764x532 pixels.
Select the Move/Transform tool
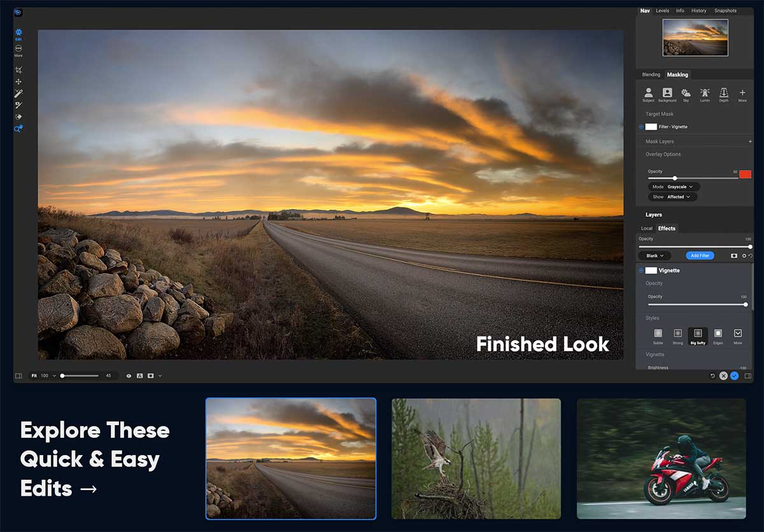click(x=18, y=81)
